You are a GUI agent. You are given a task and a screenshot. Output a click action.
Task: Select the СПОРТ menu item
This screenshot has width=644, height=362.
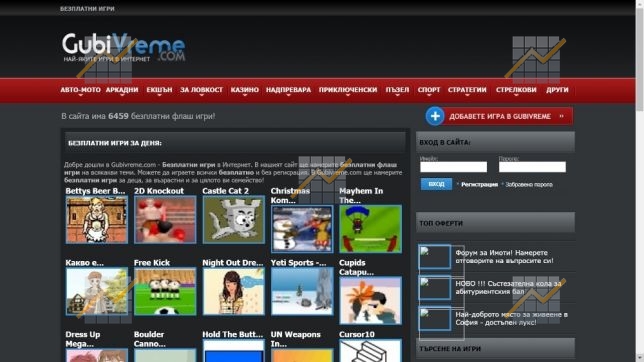point(429,90)
